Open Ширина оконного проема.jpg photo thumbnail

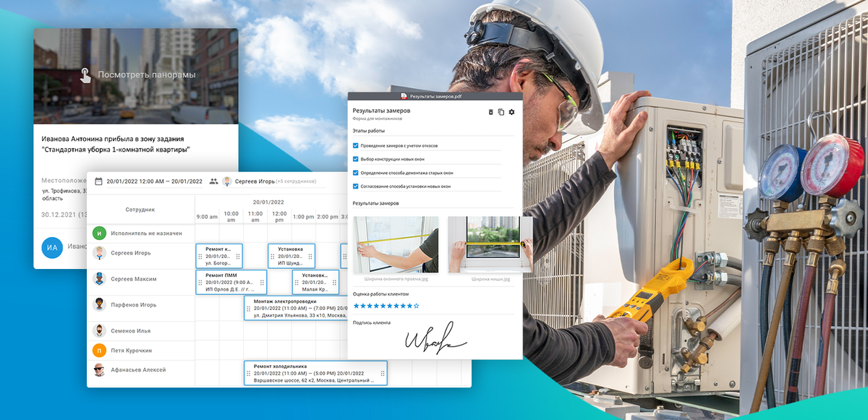pos(396,244)
